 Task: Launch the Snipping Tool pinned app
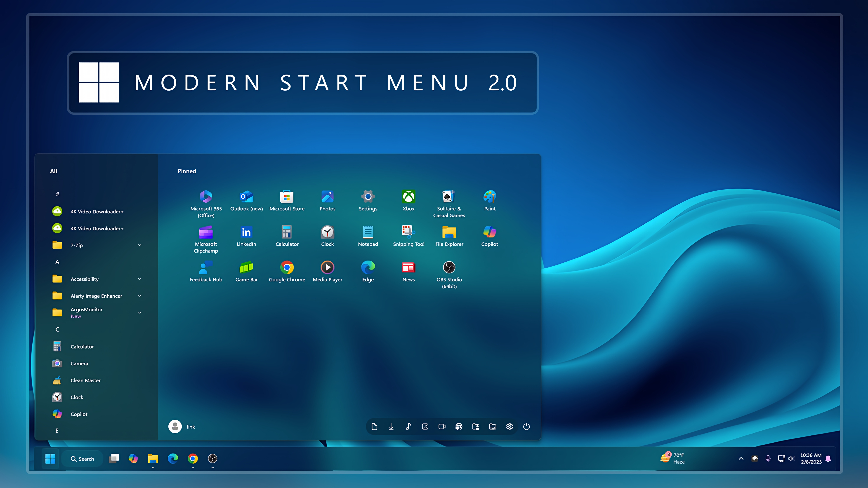(x=408, y=232)
